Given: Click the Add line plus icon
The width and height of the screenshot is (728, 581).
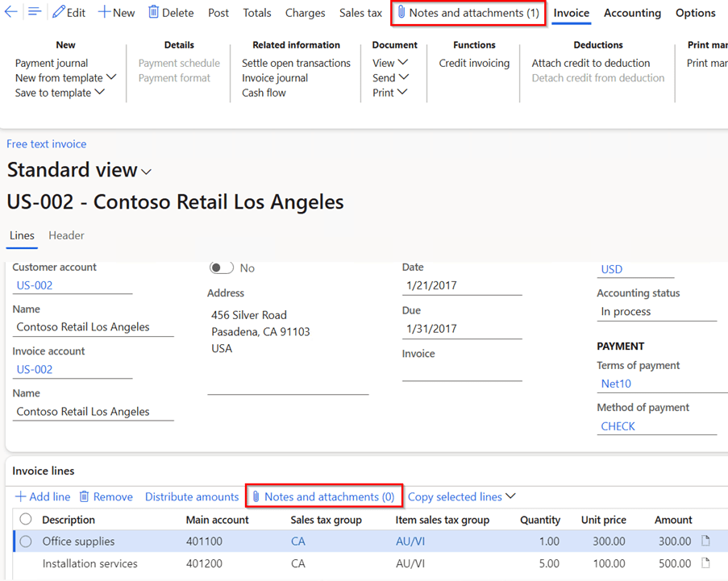Looking at the screenshot, I should pyautogui.click(x=20, y=496).
